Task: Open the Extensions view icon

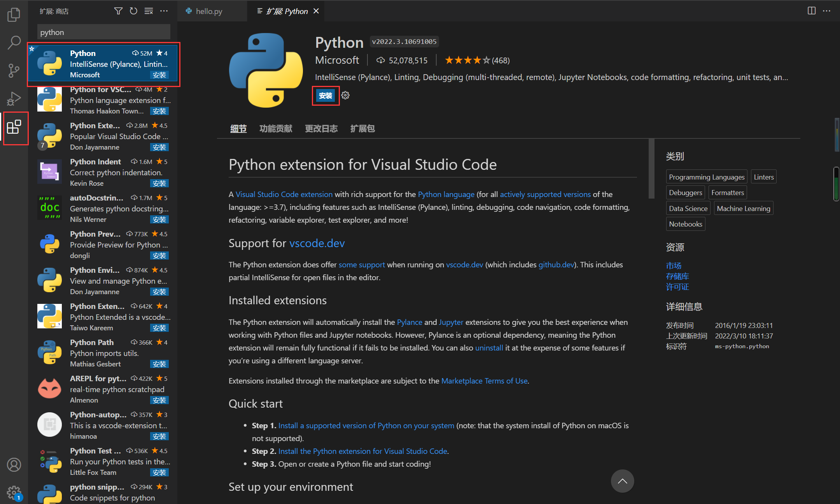Action: (x=14, y=127)
